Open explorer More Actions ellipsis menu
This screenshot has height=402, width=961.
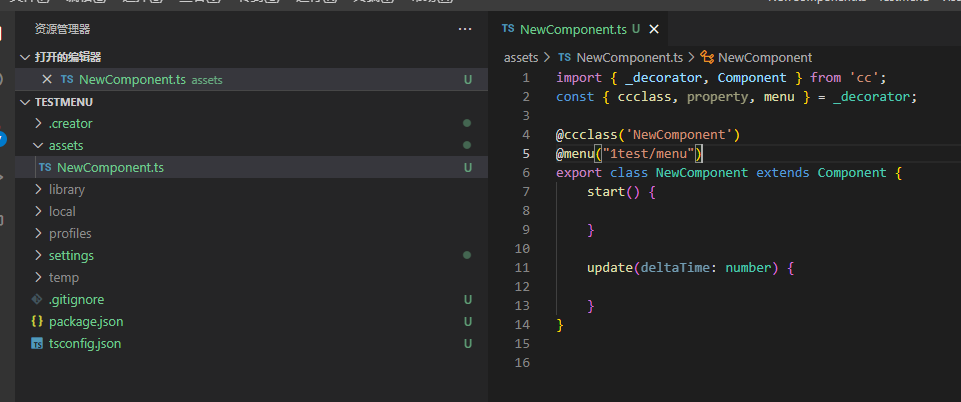click(464, 30)
